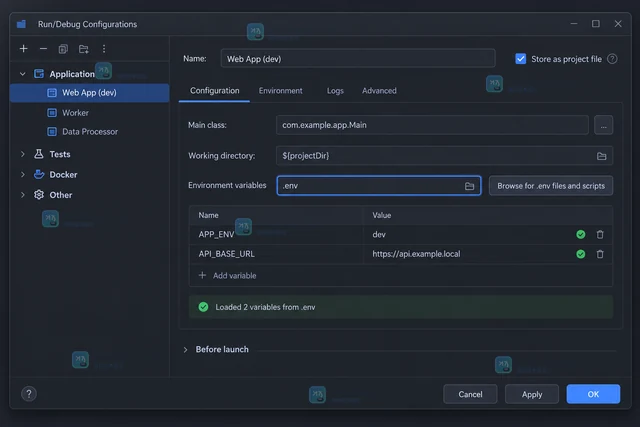Click Add variable link
This screenshot has width=640, height=427.
(234, 276)
